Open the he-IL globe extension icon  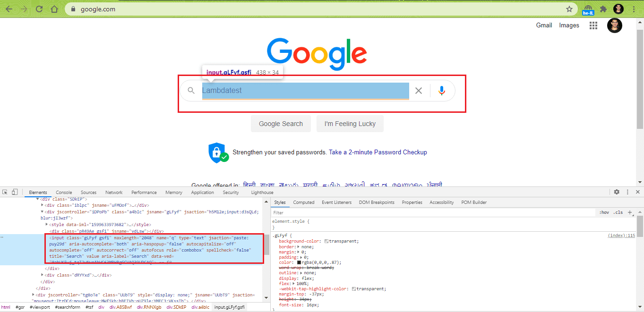(x=588, y=9)
